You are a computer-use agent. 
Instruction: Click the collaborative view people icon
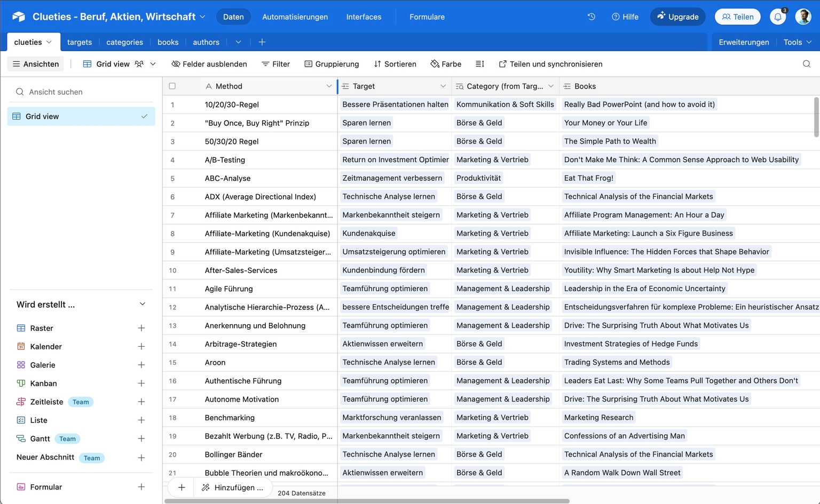pyautogui.click(x=139, y=64)
